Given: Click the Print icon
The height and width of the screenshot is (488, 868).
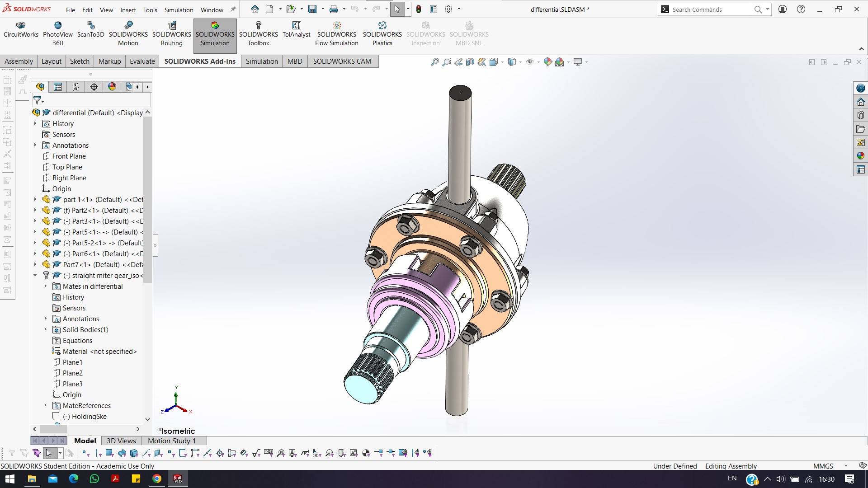Looking at the screenshot, I should coord(334,9).
